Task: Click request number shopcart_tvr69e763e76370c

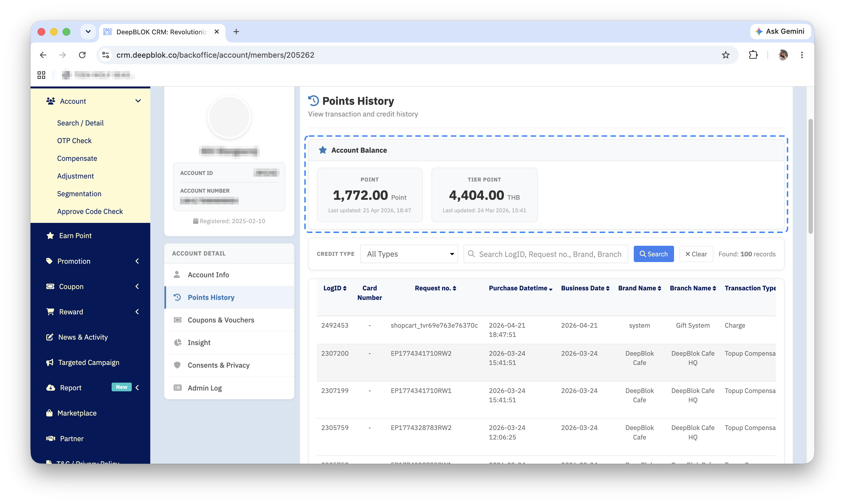Action: pyautogui.click(x=434, y=325)
